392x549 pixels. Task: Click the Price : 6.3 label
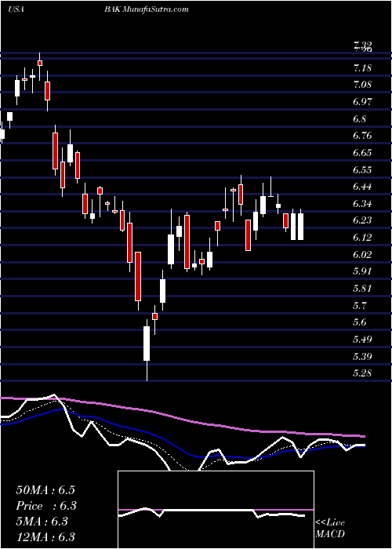pyautogui.click(x=46, y=506)
